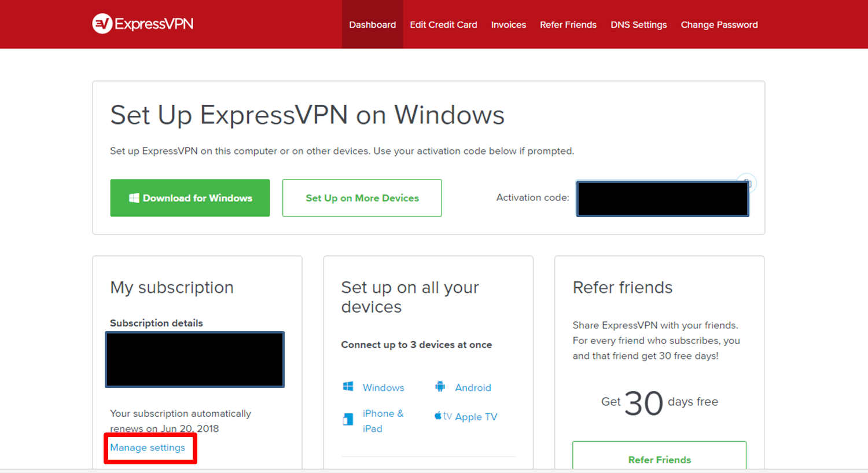Click Set Up on More Devices button
The height and width of the screenshot is (473, 868).
coord(362,198)
